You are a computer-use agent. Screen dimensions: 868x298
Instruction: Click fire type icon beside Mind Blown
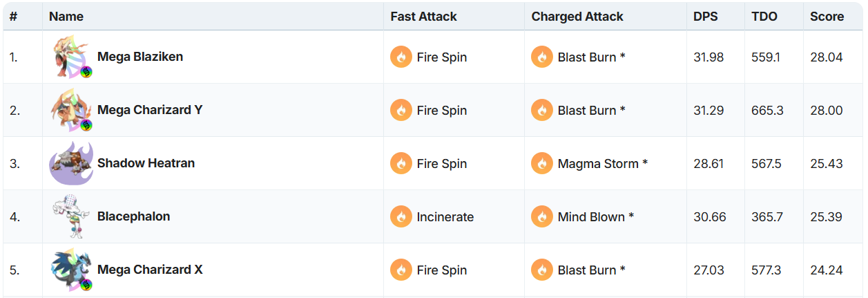pos(542,217)
